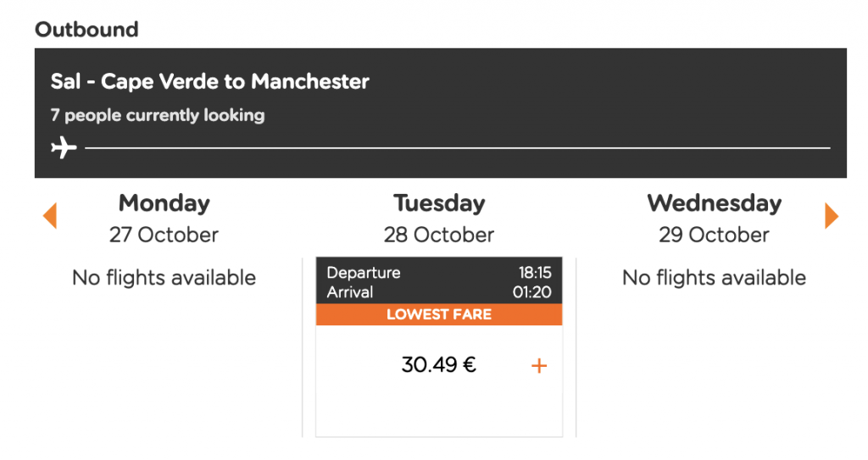This screenshot has width=868, height=460.
Task: Click the 29 October date label
Action: point(714,235)
